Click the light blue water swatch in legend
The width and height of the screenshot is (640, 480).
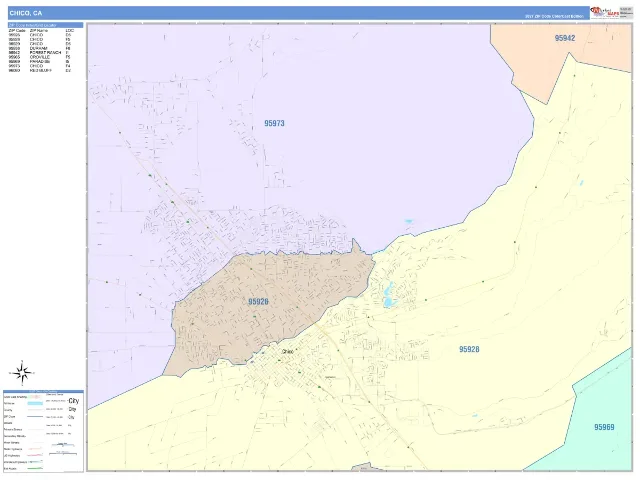(x=35, y=403)
